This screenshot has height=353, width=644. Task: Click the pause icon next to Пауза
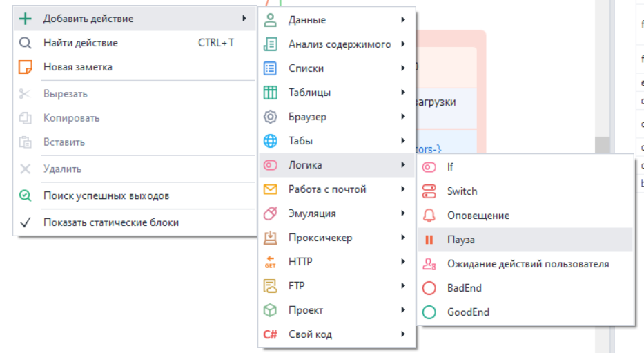(x=429, y=240)
